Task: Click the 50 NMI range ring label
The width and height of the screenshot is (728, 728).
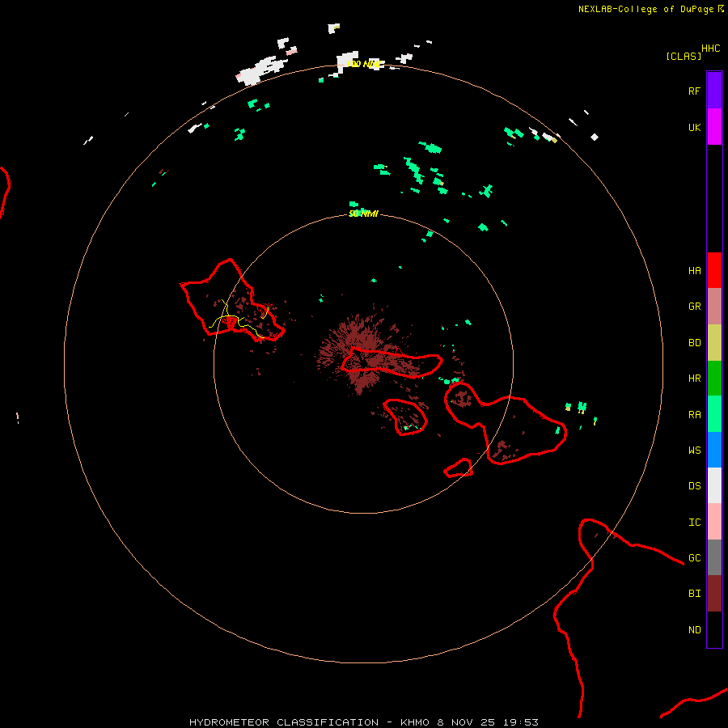Action: click(363, 214)
